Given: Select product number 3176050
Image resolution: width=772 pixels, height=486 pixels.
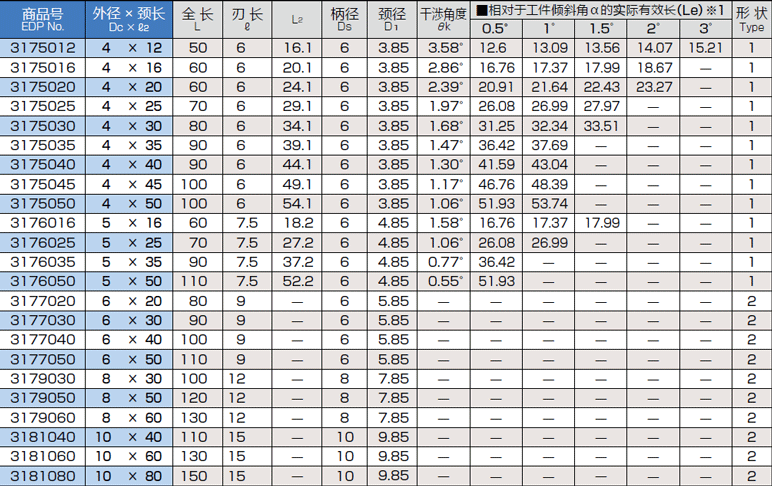Looking at the screenshot, I should point(43,281).
